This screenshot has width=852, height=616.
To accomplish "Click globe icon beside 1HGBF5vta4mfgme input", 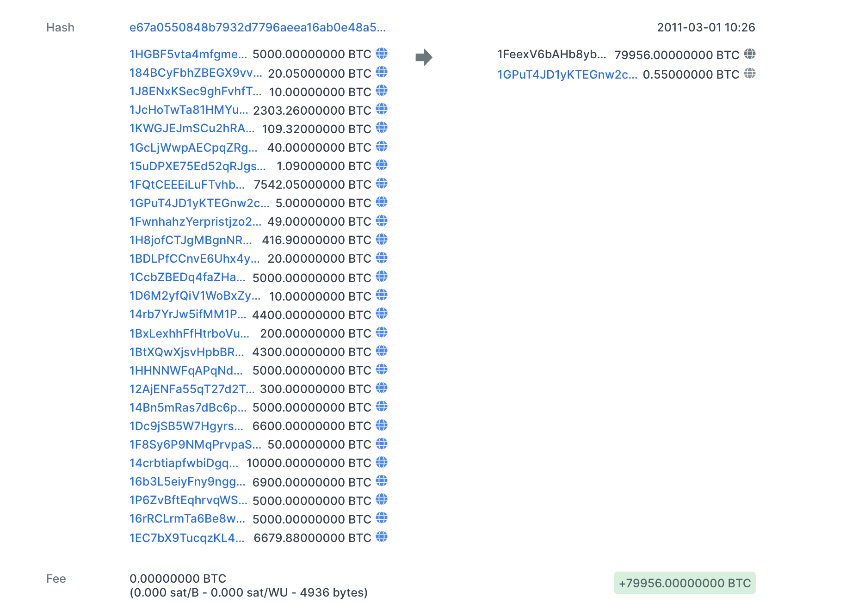I will point(382,54).
